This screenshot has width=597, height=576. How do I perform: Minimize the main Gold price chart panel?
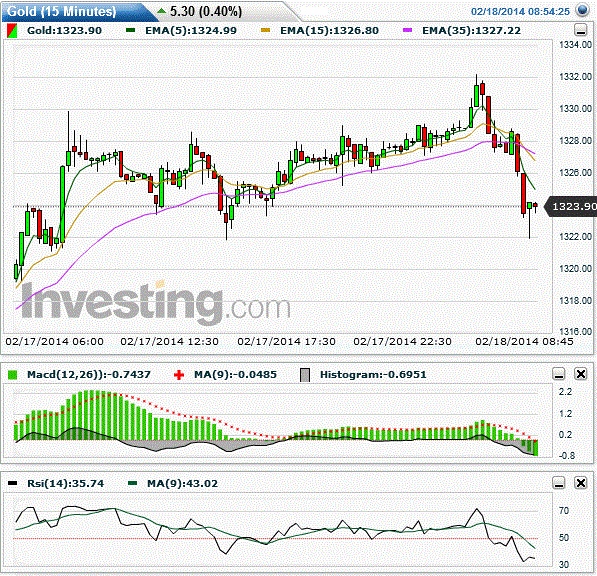[x=580, y=30]
